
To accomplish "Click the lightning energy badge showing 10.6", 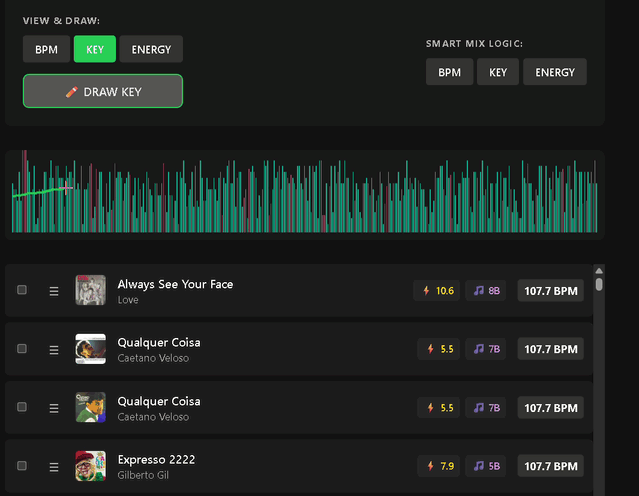I will click(x=438, y=291).
